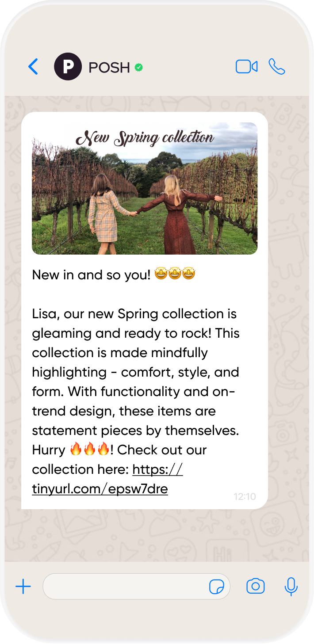Start a video call with POSH

tap(247, 67)
